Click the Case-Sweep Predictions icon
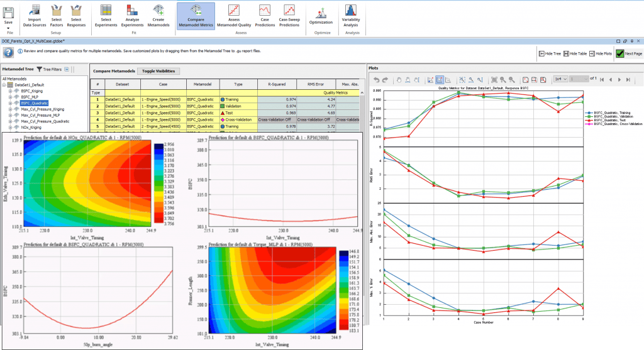The width and height of the screenshot is (644, 350). click(x=289, y=16)
